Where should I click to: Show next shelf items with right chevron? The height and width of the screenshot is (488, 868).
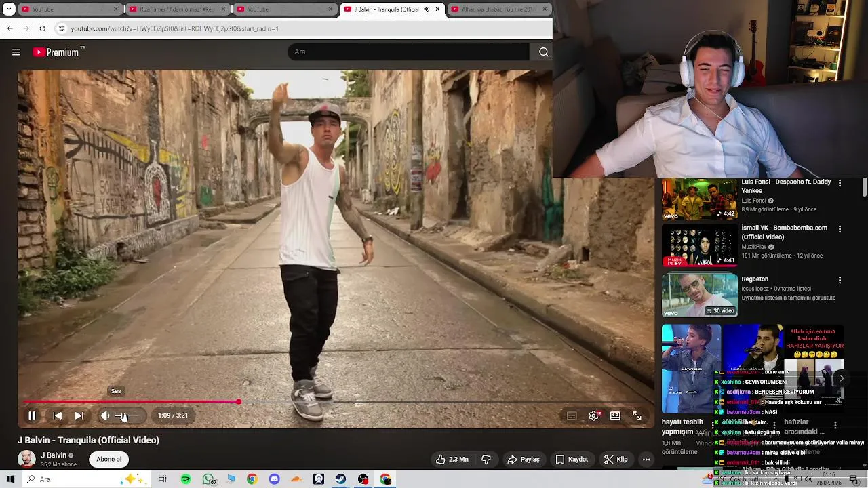[841, 378]
